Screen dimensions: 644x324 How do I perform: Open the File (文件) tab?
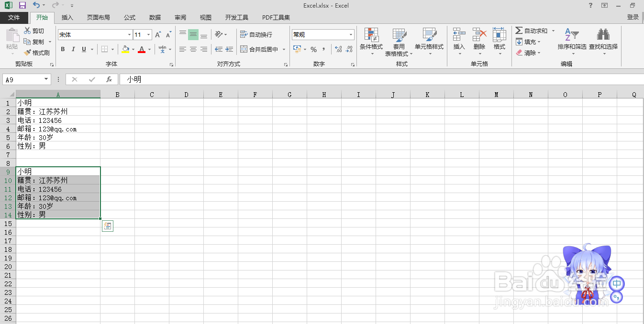14,17
